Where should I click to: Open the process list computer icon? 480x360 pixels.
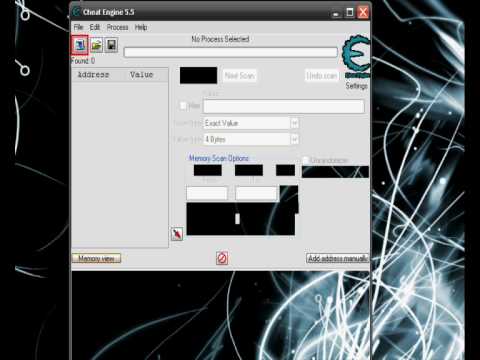(x=80, y=45)
